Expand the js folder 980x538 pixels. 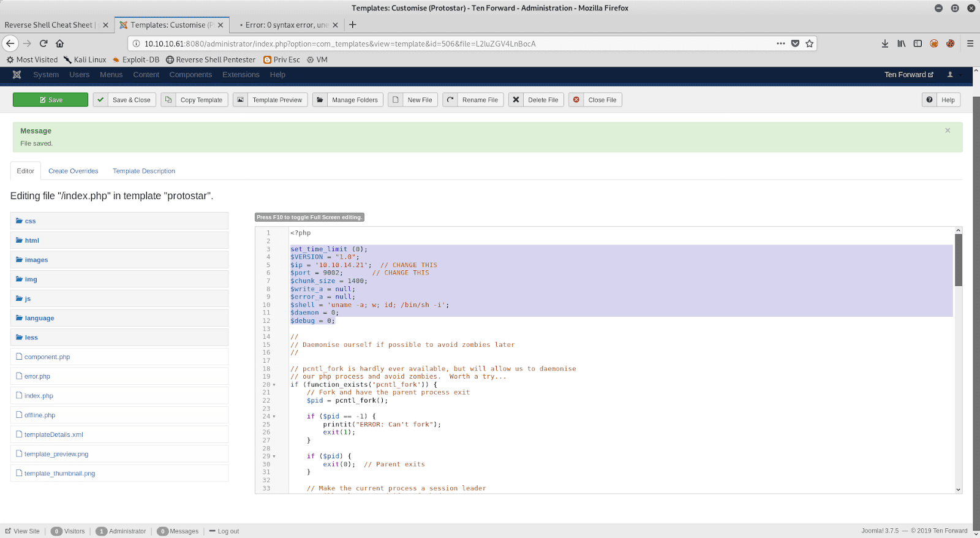[x=119, y=298]
